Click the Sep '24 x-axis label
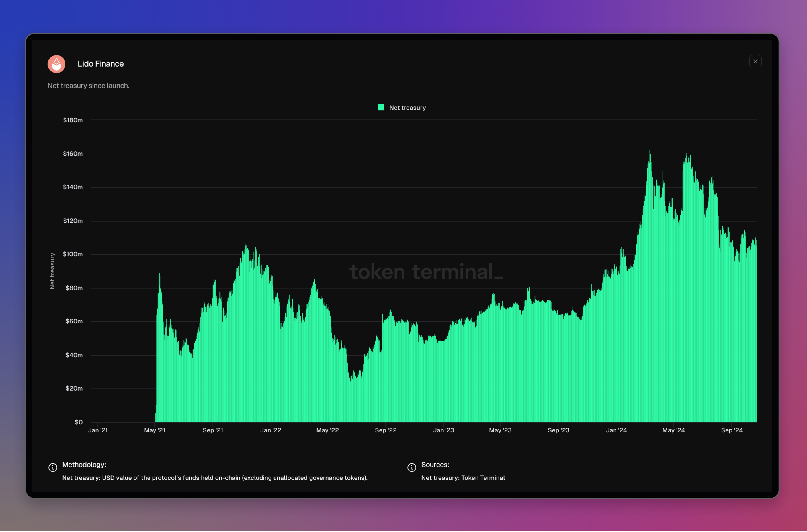The image size is (807, 532). pyautogui.click(x=732, y=430)
